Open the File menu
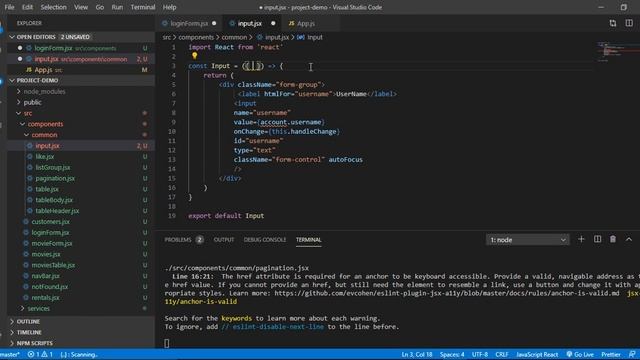 click(x=9, y=7)
